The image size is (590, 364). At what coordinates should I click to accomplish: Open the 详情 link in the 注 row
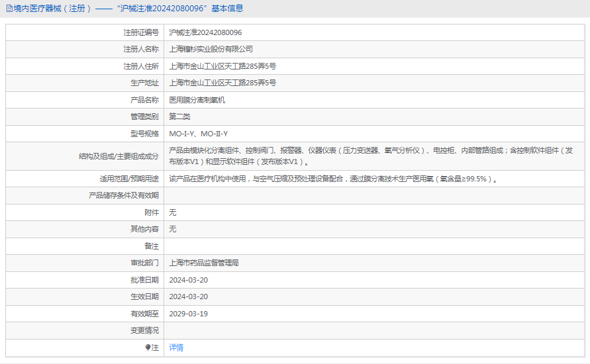[x=176, y=347]
